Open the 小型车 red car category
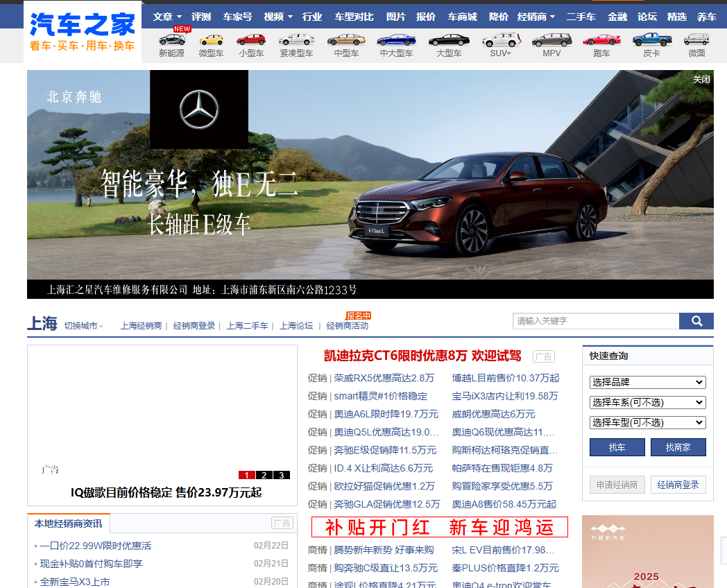This screenshot has height=588, width=727. (250, 40)
